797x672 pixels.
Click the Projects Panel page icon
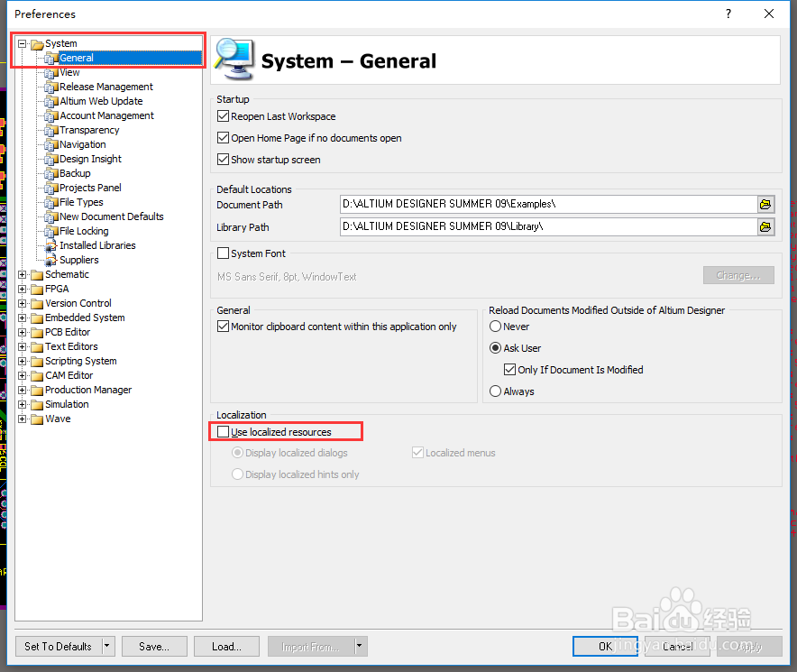[50, 189]
